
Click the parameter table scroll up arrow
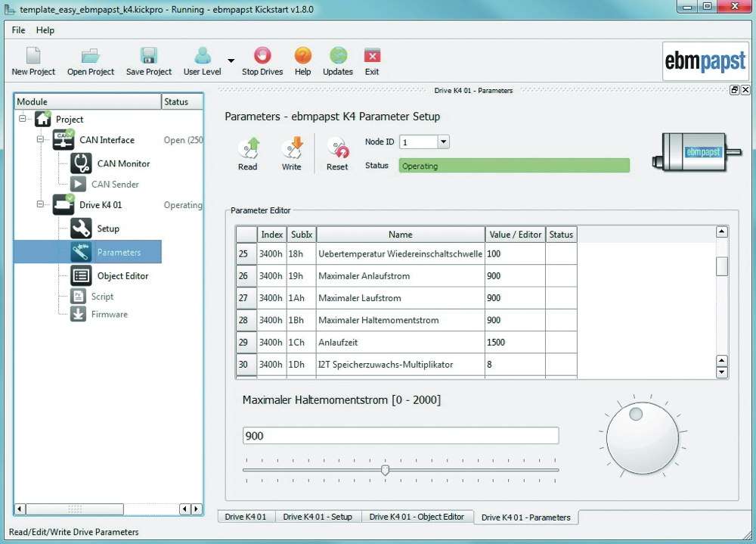coord(721,232)
